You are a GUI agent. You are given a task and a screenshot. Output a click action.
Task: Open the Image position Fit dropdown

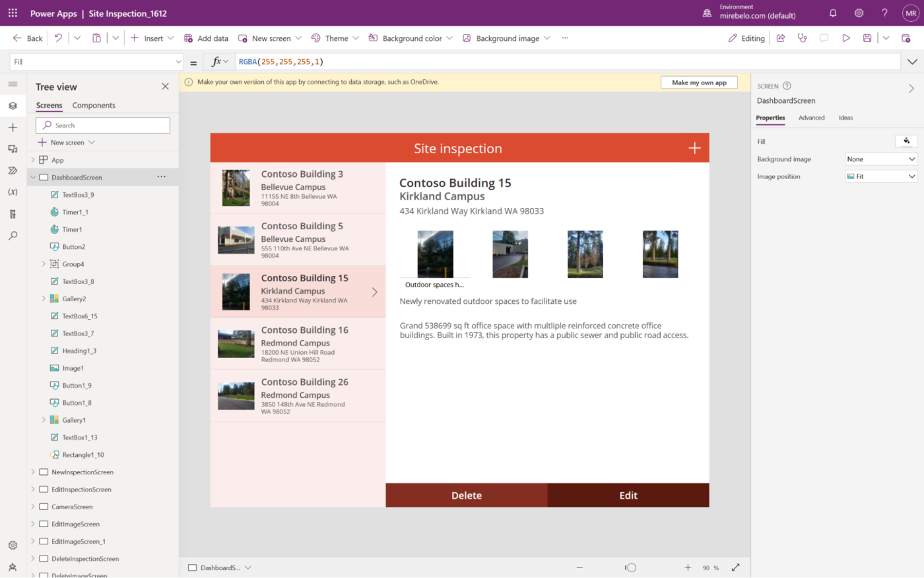882,176
